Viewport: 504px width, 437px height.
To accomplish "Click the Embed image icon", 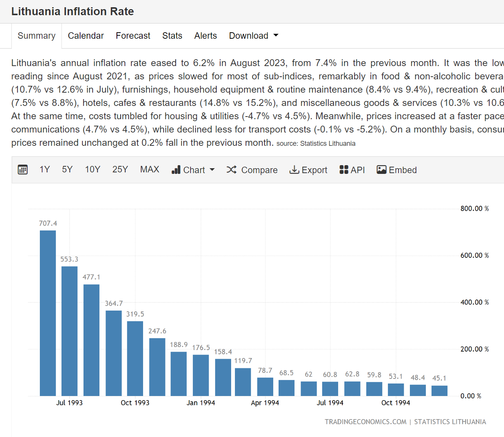I will click(x=381, y=170).
